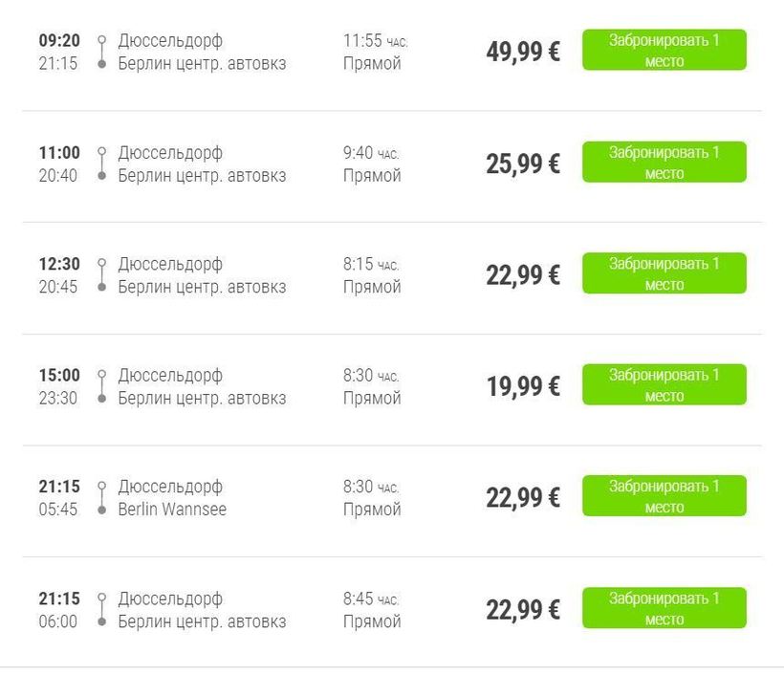The image size is (784, 674).
Task: Reserve a seat on the 19,99 € trip
Action: coord(664,385)
